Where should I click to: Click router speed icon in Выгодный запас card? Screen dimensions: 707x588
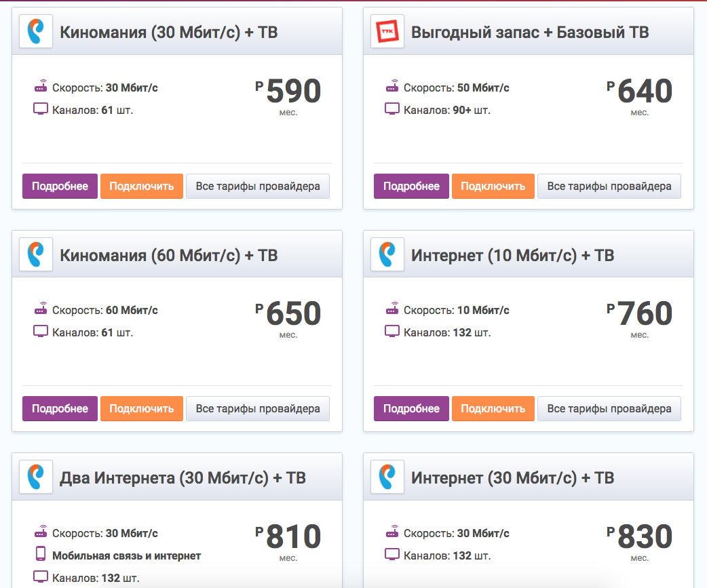(x=392, y=87)
